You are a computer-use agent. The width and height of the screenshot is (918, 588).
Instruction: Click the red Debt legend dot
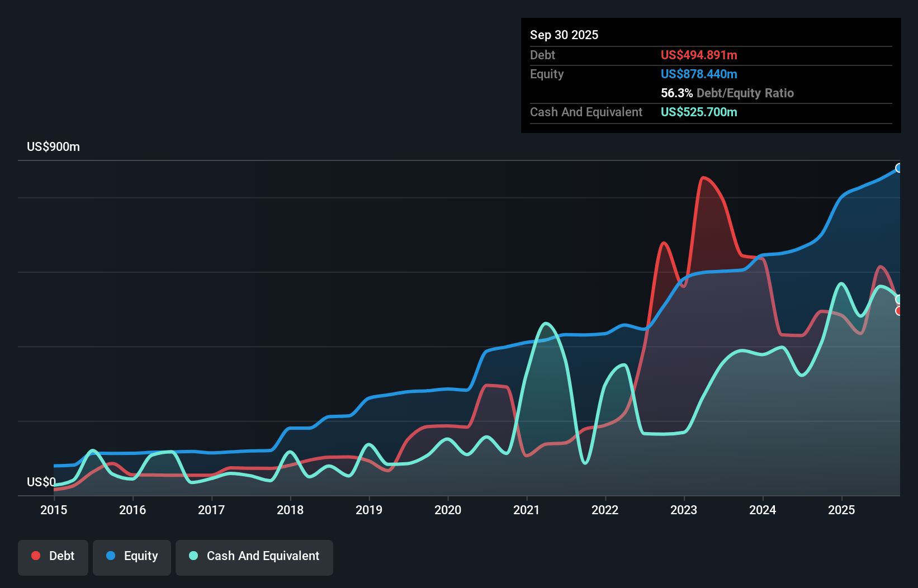[36, 556]
